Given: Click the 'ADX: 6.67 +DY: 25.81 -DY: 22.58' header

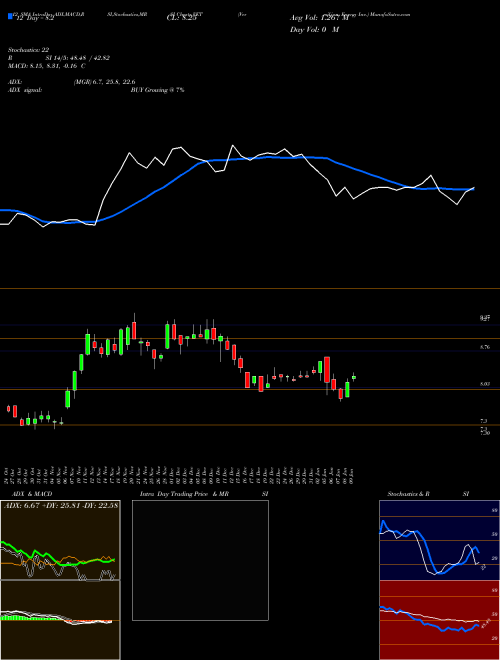Looking at the screenshot, I should pyautogui.click(x=61, y=506).
